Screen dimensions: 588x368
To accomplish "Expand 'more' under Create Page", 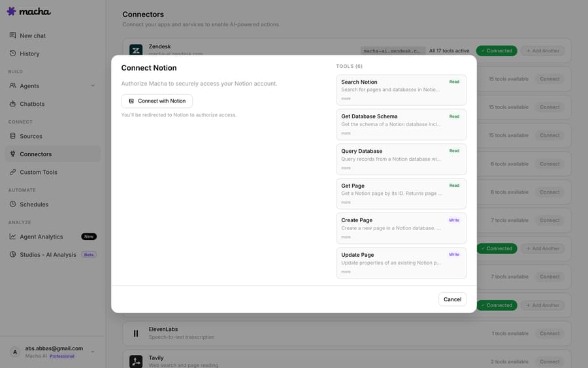I will (x=346, y=237).
